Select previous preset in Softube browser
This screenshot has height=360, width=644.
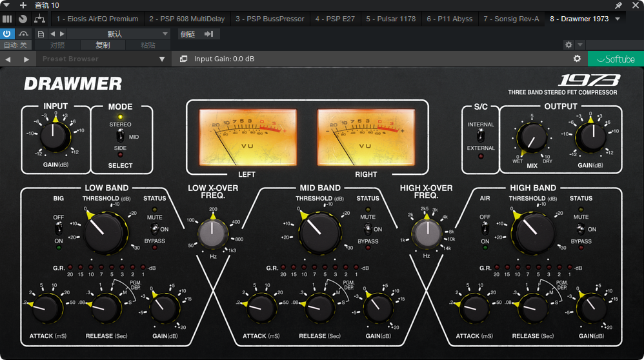[x=8, y=59]
